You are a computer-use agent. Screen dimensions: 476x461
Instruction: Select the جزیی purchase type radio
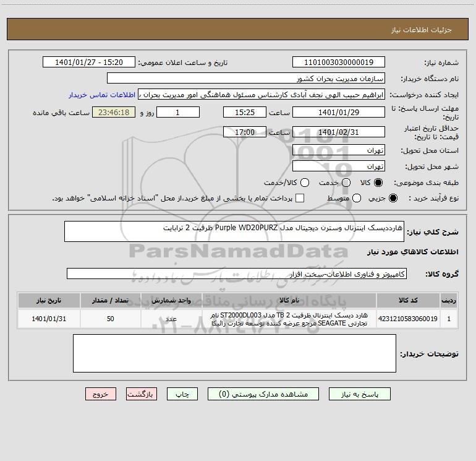click(x=393, y=198)
